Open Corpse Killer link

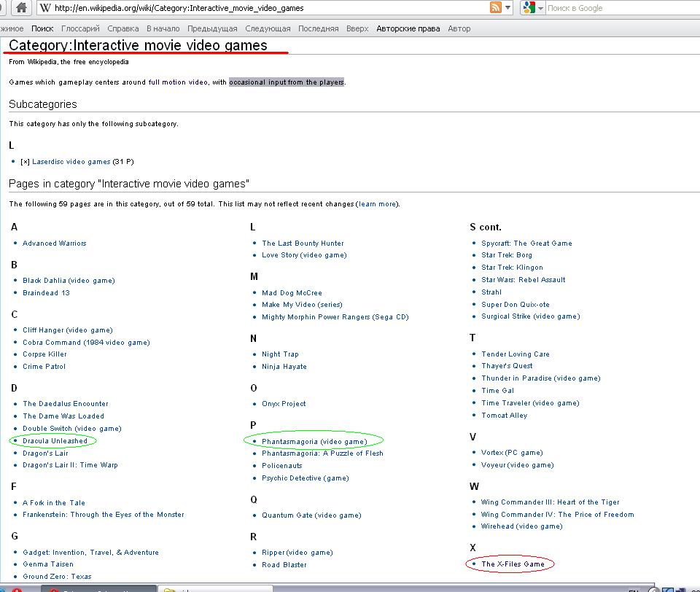pos(44,354)
